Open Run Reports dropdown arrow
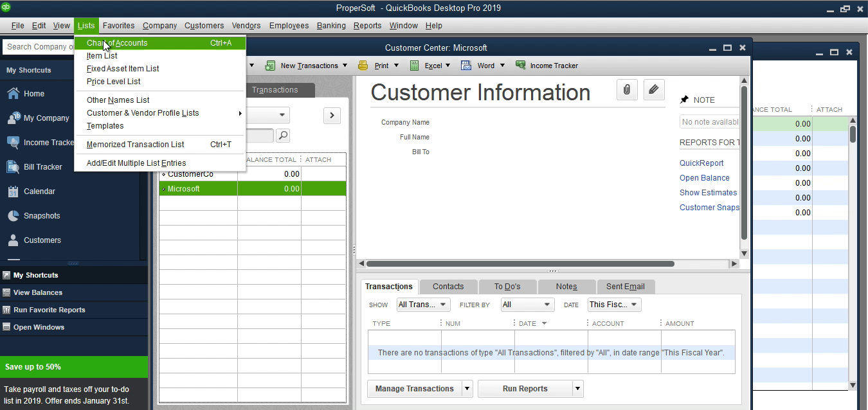868x410 pixels. (x=578, y=389)
